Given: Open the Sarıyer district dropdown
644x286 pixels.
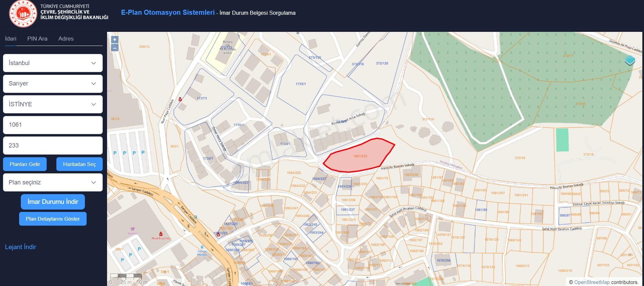Looking at the screenshot, I should (x=53, y=83).
